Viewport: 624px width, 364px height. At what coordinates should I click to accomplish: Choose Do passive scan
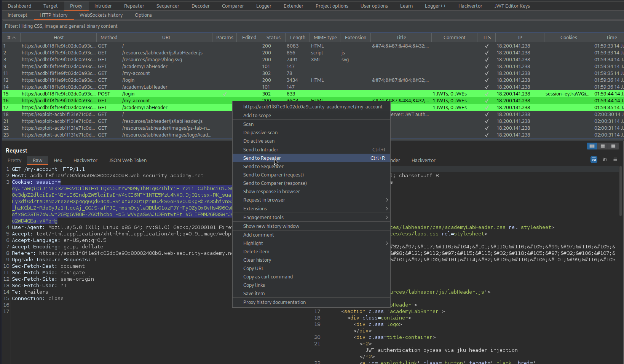coord(311,133)
